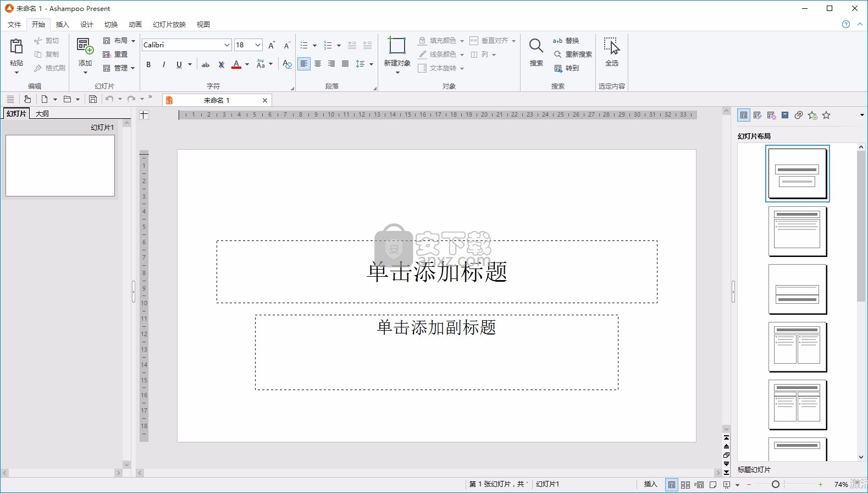Click the 粘贴 (Paste) clipboard icon
This screenshot has height=493, width=868.
click(x=16, y=46)
